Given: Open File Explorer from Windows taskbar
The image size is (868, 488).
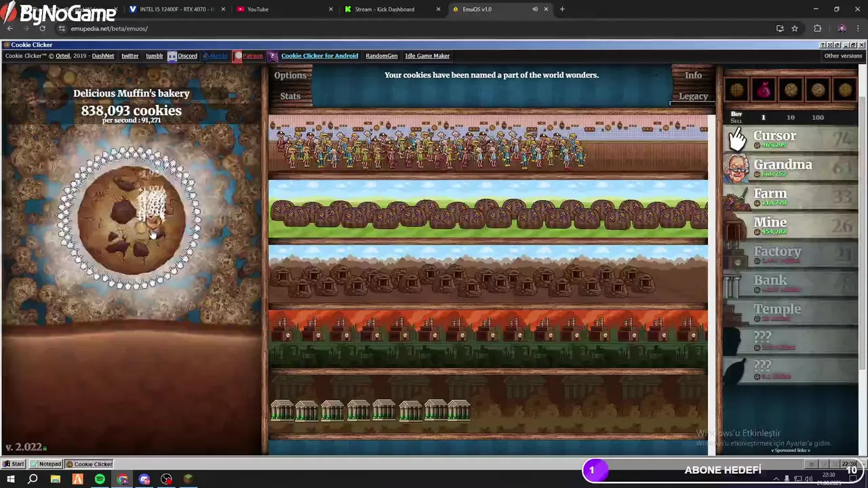Looking at the screenshot, I should click(x=55, y=479).
